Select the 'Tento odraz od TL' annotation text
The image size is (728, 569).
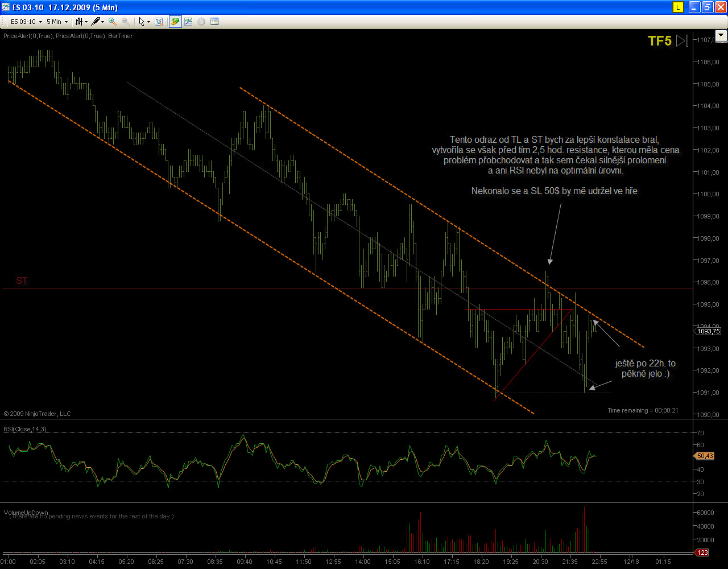point(555,155)
